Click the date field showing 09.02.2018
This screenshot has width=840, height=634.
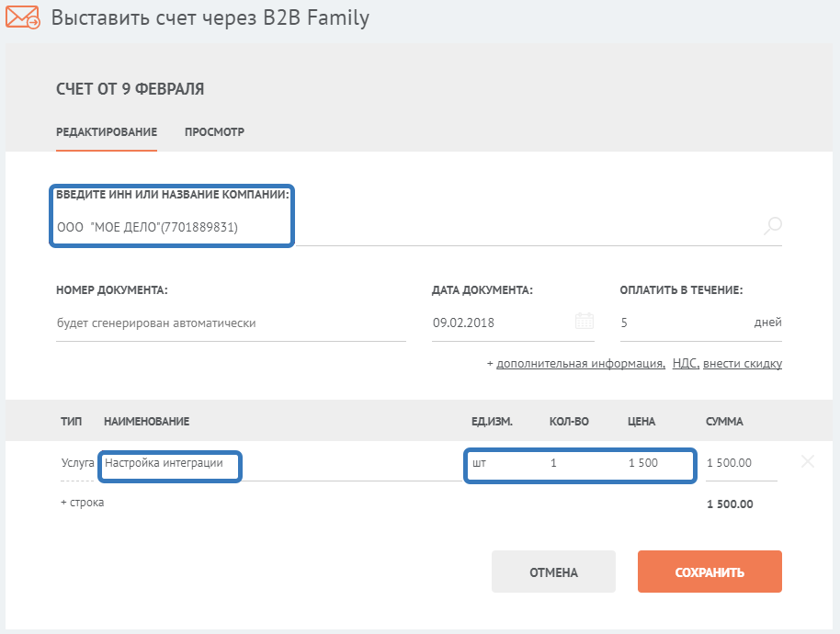click(501, 323)
